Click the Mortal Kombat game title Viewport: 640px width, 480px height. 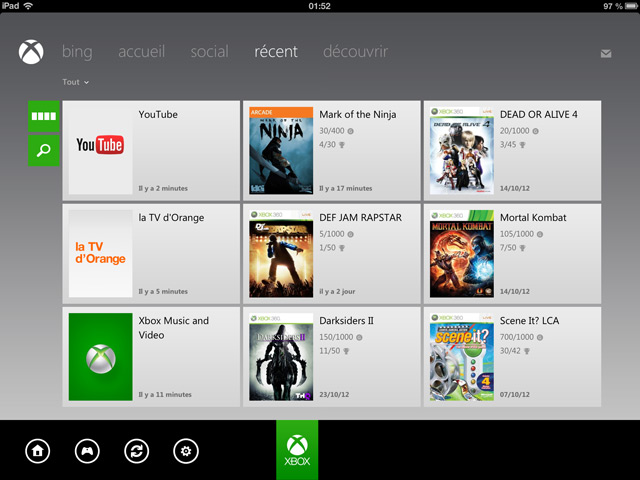[533, 218]
